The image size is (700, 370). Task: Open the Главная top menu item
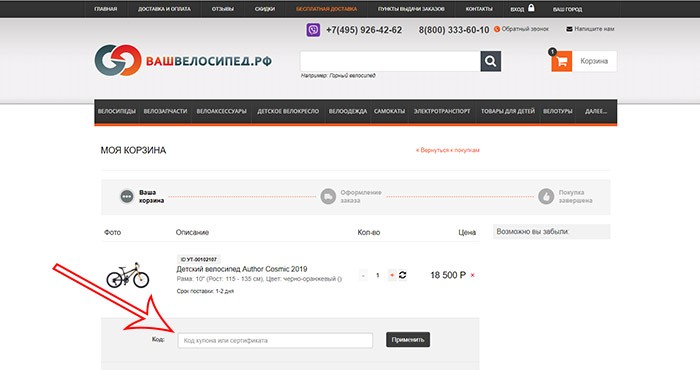pos(106,9)
